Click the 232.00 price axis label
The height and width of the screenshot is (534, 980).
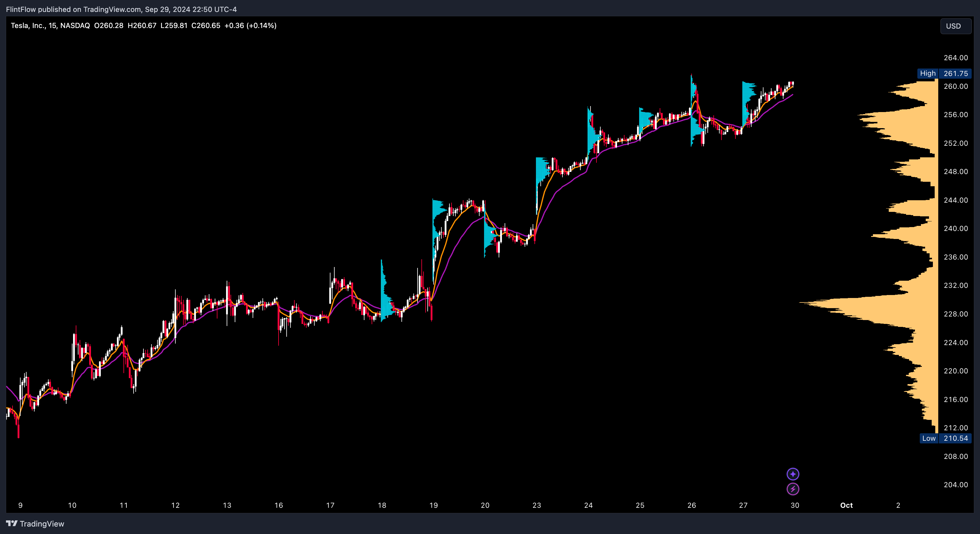[956, 285]
